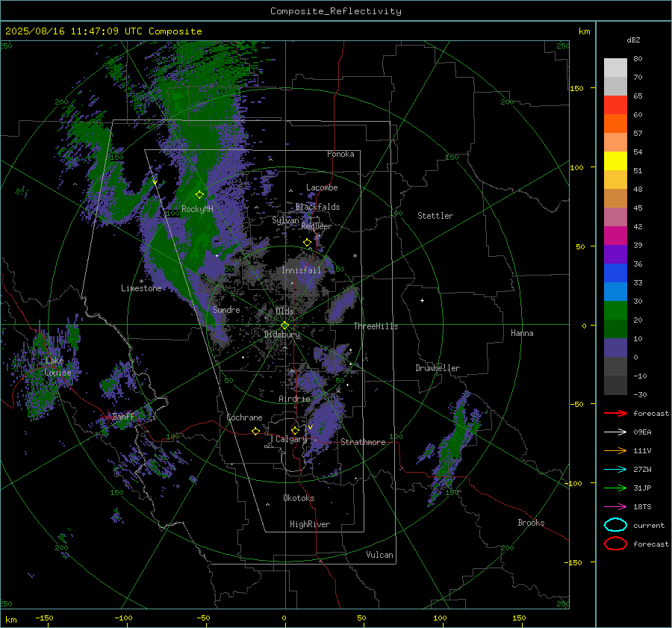672x628 pixels.
Task: Click the yellow diamond marker above Calgary
Action: click(295, 430)
